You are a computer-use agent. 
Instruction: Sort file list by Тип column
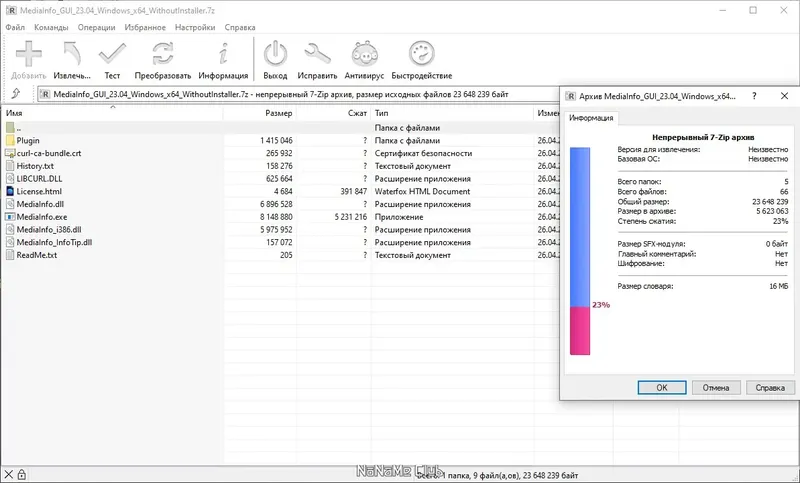click(453, 113)
